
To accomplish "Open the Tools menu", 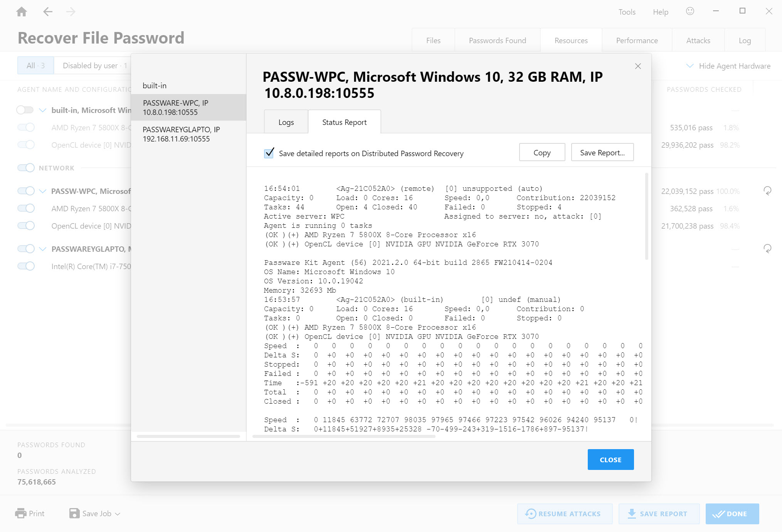I will (627, 12).
